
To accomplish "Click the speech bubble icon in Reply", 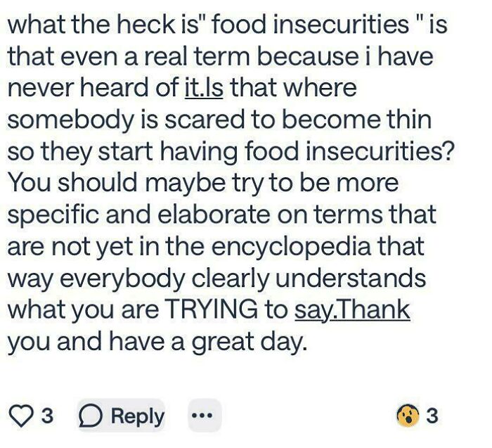I will point(92,415).
